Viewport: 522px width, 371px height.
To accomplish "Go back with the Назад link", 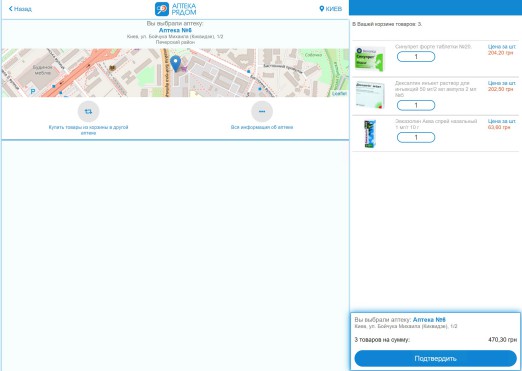I will [20, 9].
